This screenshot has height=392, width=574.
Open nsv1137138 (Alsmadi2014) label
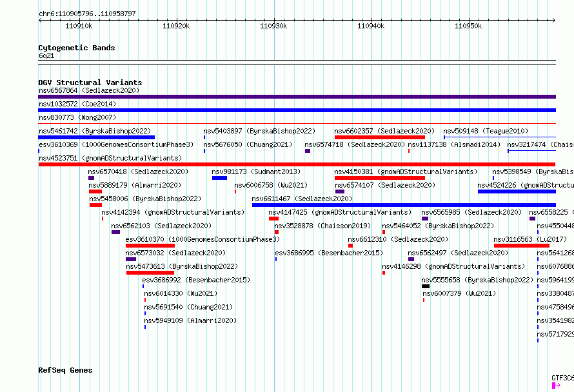[x=454, y=144]
